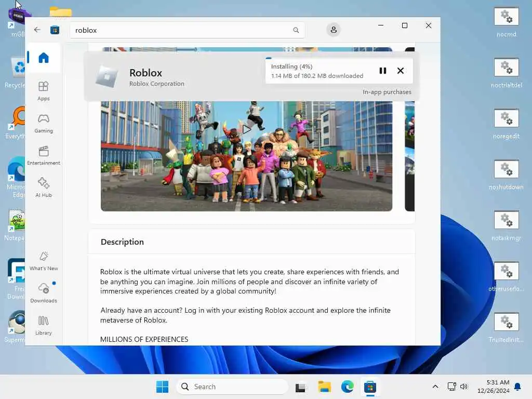Open What's New page
The height and width of the screenshot is (399, 532).
point(44,261)
